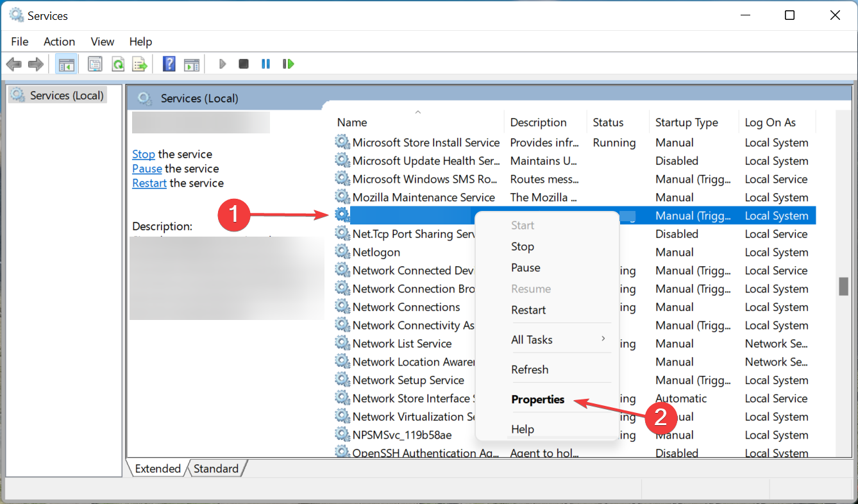Select Refresh from the context menu
The width and height of the screenshot is (858, 504).
530,369
